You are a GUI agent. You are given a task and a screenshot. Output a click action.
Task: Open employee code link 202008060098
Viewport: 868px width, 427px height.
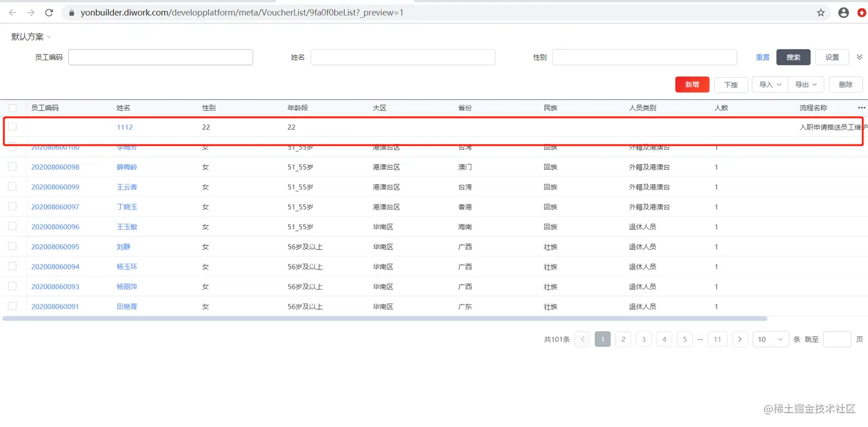pyautogui.click(x=55, y=167)
